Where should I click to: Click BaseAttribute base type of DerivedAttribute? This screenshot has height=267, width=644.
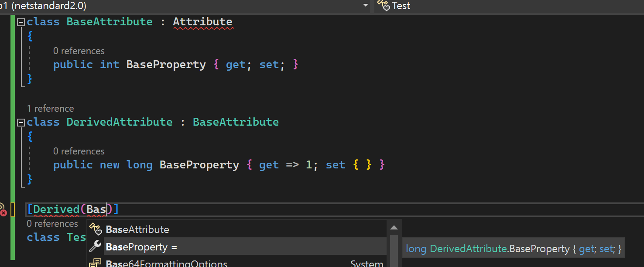click(236, 122)
